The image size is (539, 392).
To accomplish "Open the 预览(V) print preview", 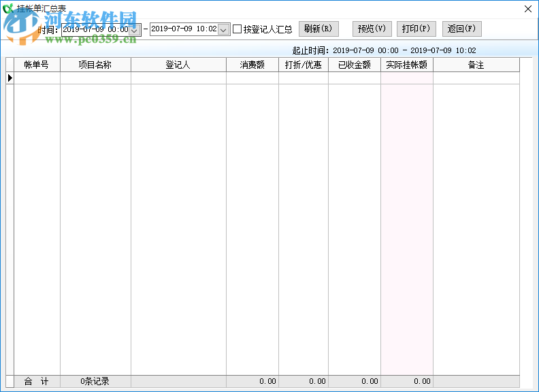I will pos(372,29).
